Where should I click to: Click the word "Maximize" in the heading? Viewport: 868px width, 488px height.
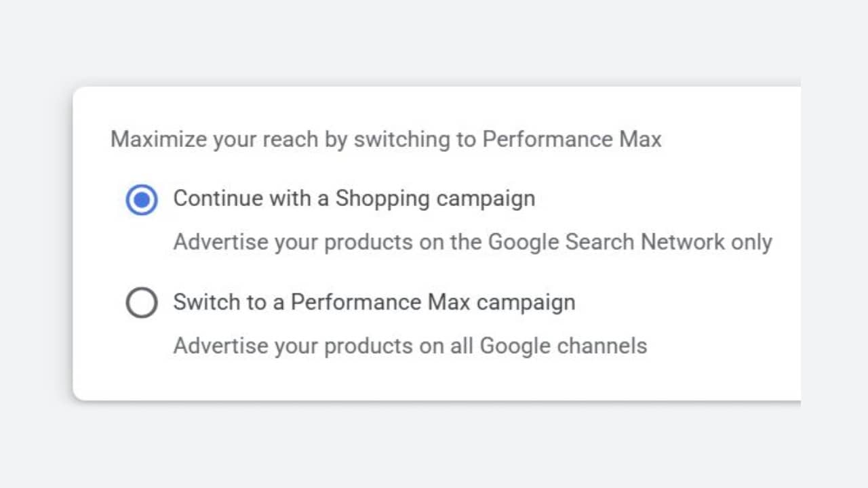coord(159,140)
